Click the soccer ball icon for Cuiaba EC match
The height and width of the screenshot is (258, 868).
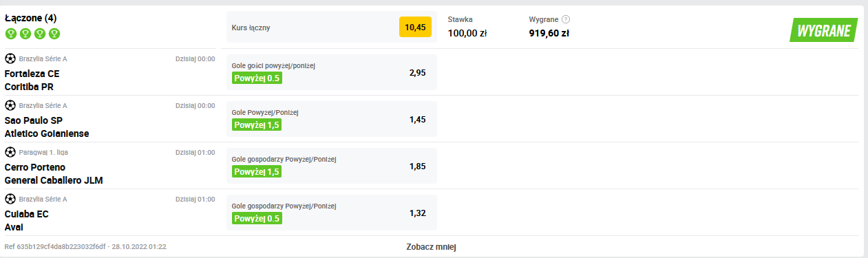point(10,199)
